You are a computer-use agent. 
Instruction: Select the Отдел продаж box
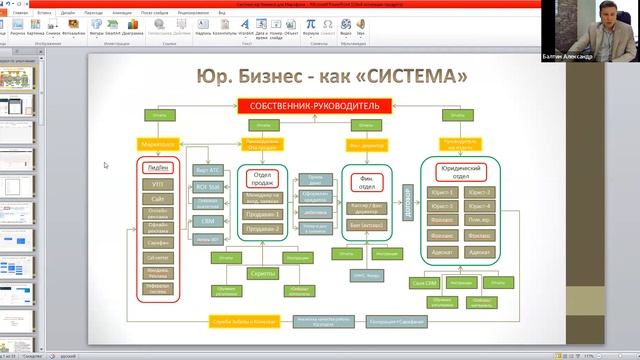(x=262, y=179)
